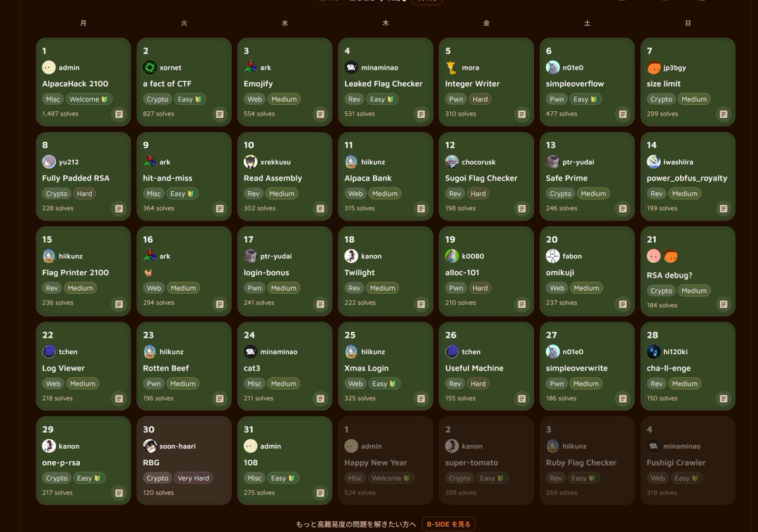The image size is (758, 532).
Task: Open the simpleoverwrite challenge
Action: 577,368
